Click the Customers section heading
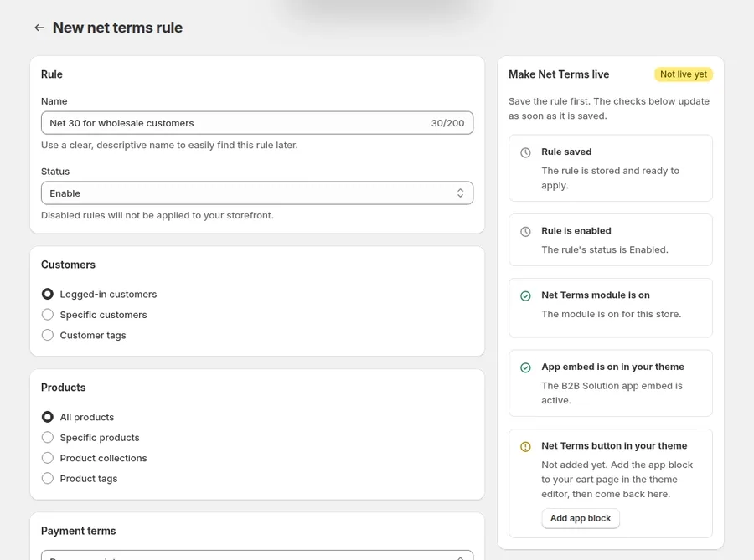The image size is (754, 560). point(69,265)
